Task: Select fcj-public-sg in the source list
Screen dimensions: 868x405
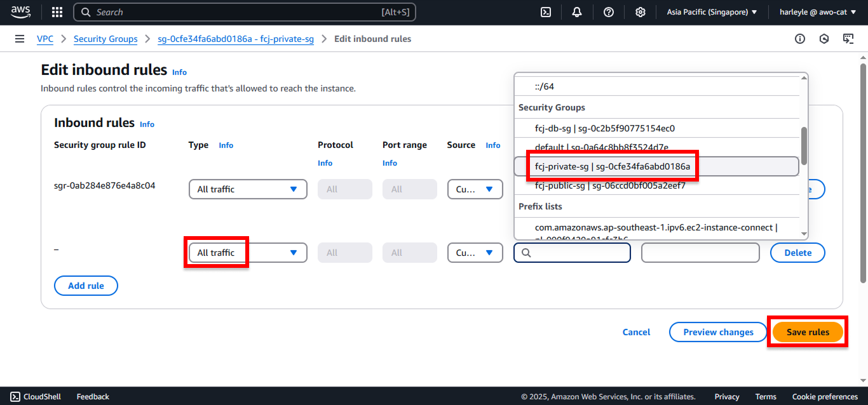Action: [656, 185]
